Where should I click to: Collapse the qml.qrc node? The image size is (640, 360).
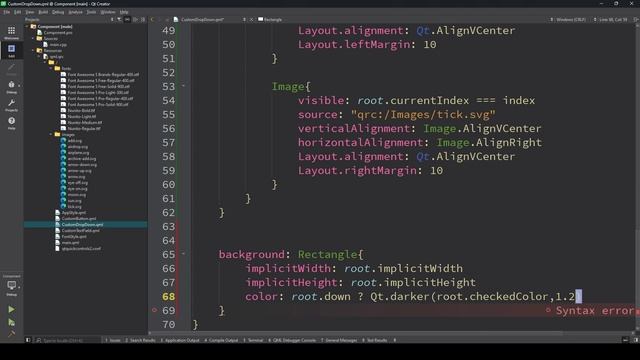point(40,56)
